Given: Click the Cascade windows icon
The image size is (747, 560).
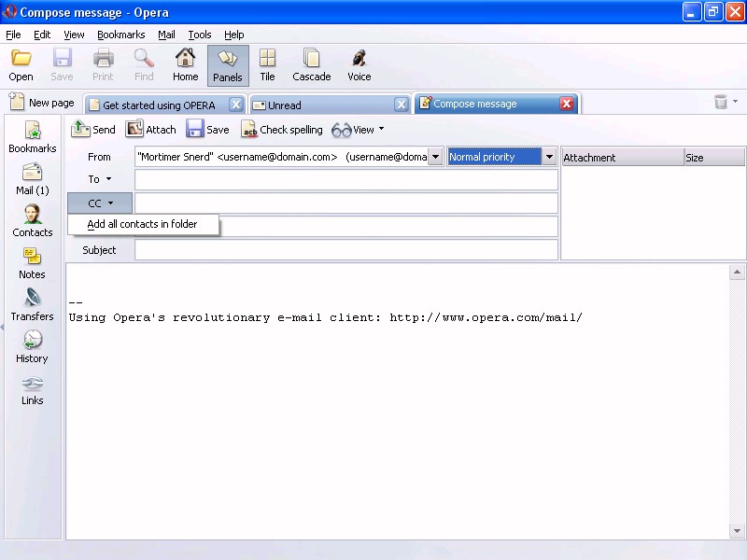Looking at the screenshot, I should (x=312, y=65).
